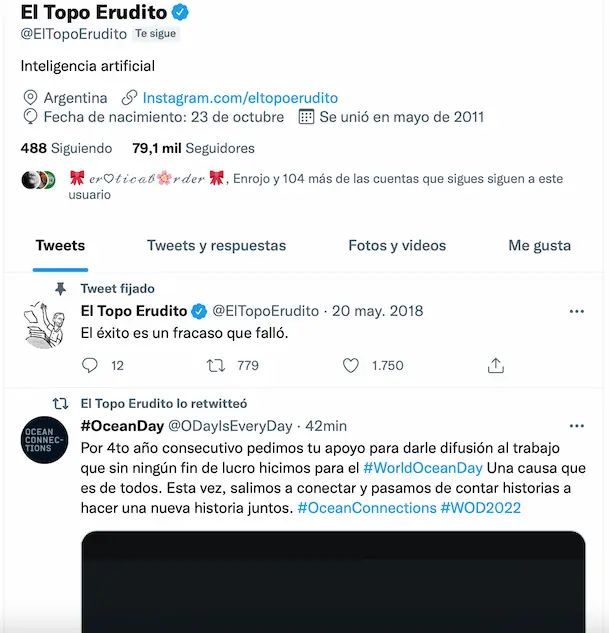Screen dimensions: 609x633
Task: View the 488 Siguiendo list
Action: [66, 149]
